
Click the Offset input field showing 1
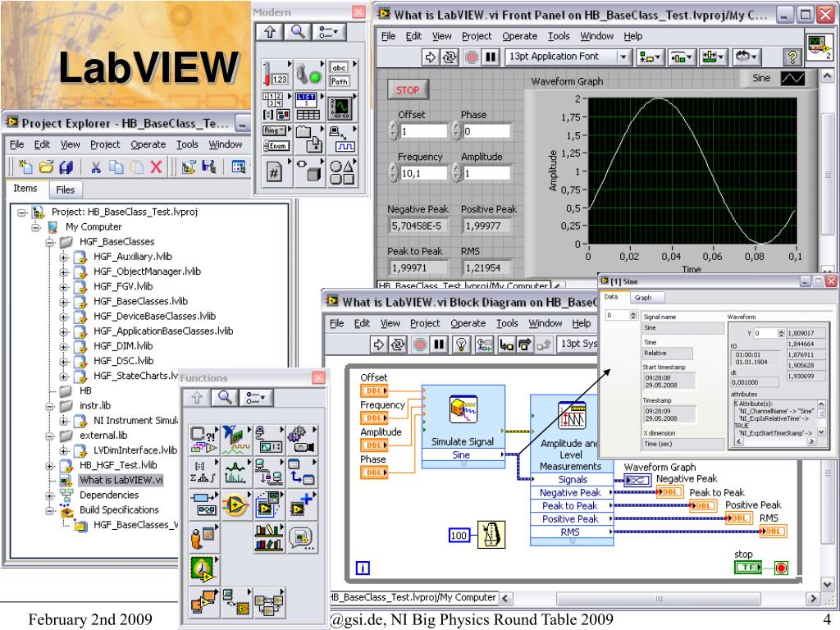(424, 130)
